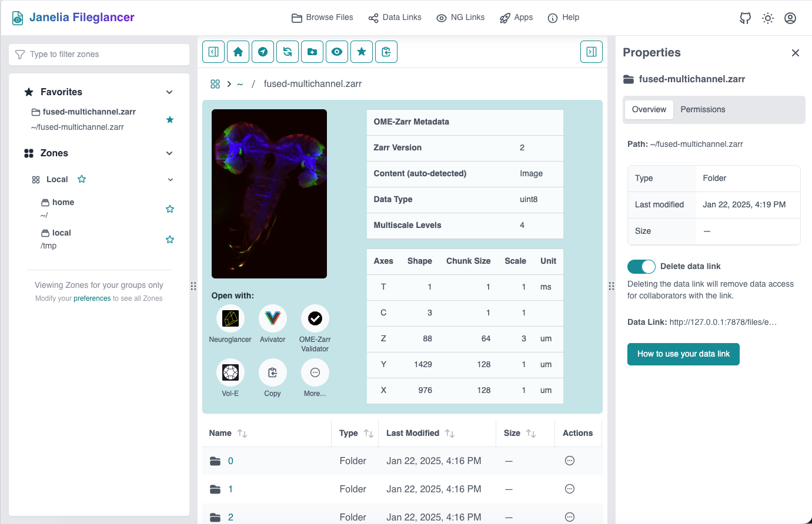The image size is (812, 524).
Task: Copy the data link under Open with
Action: (273, 372)
